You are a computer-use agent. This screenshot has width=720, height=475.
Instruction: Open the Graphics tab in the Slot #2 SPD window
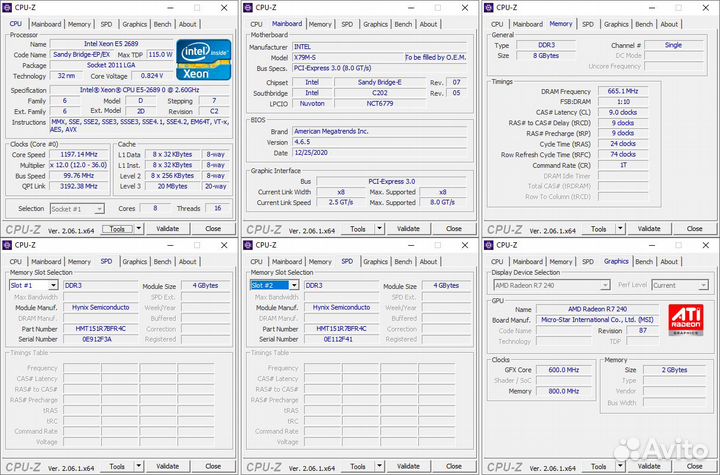click(x=375, y=261)
